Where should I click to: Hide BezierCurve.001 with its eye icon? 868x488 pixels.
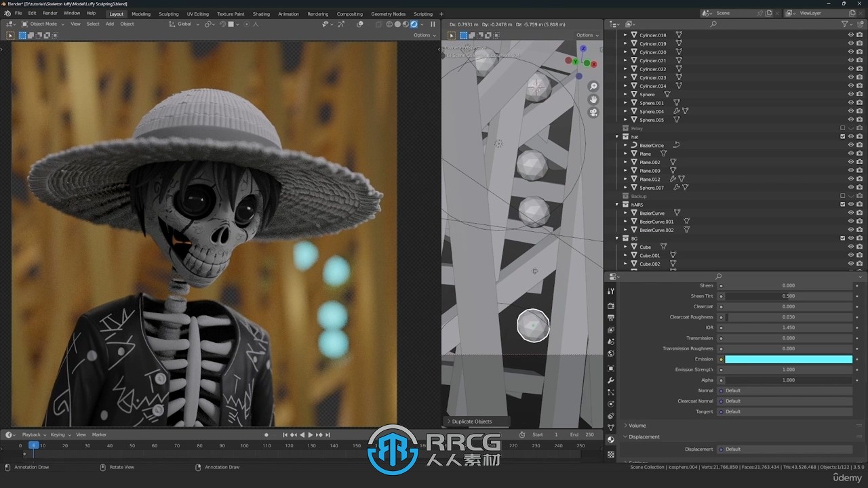coord(851,222)
